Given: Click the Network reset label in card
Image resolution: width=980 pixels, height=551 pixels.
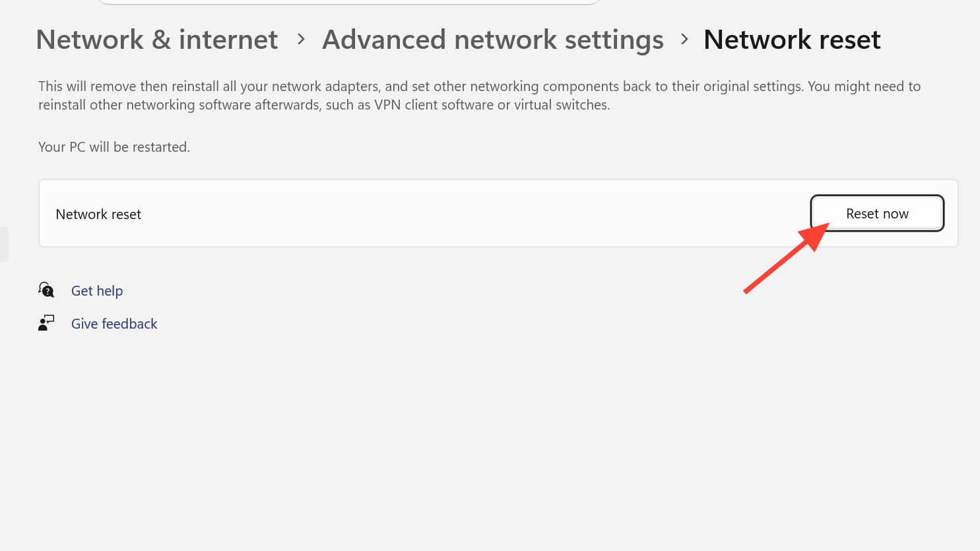Looking at the screenshot, I should 98,214.
